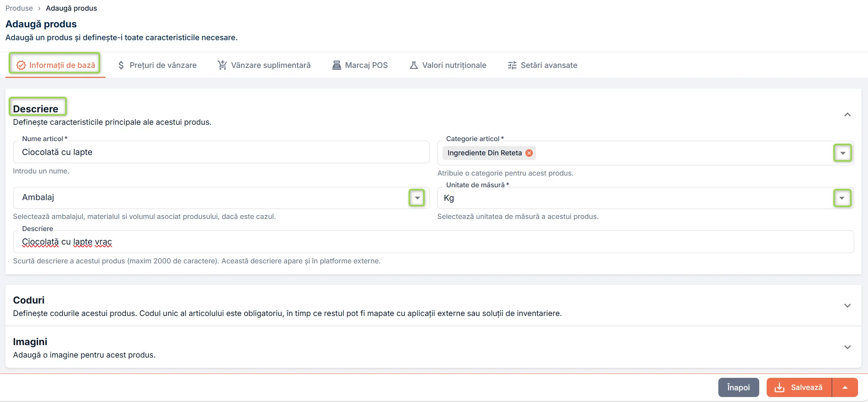Click the Produse breadcrumb link
The width and height of the screenshot is (868, 402).
click(19, 8)
